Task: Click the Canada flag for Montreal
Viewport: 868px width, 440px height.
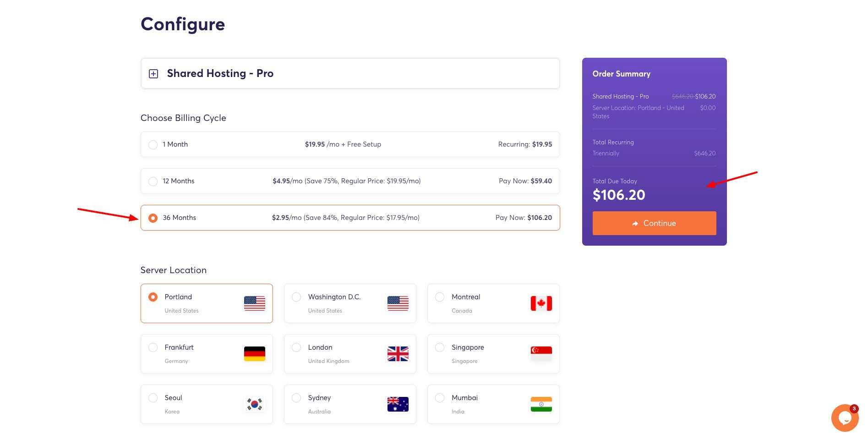Action: pyautogui.click(x=541, y=303)
